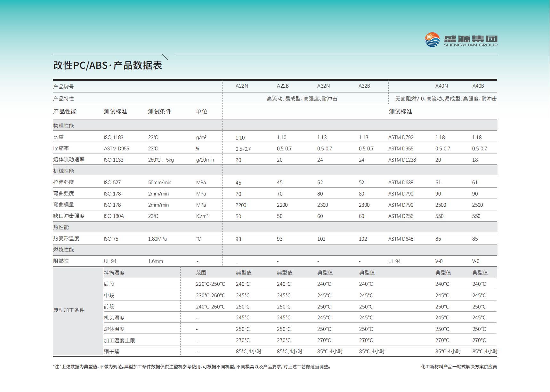
Task: Click the Shengyuan Group sun logo
Action: tap(432, 39)
